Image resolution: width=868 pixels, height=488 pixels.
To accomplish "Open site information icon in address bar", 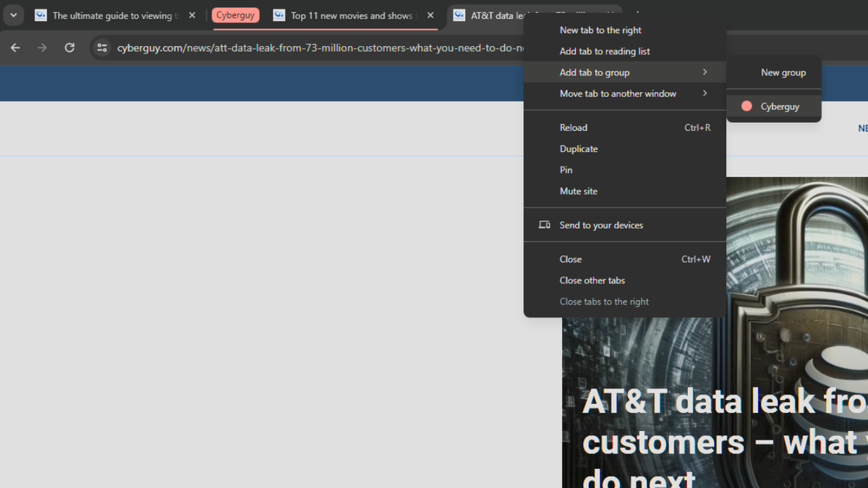I will tap(101, 48).
